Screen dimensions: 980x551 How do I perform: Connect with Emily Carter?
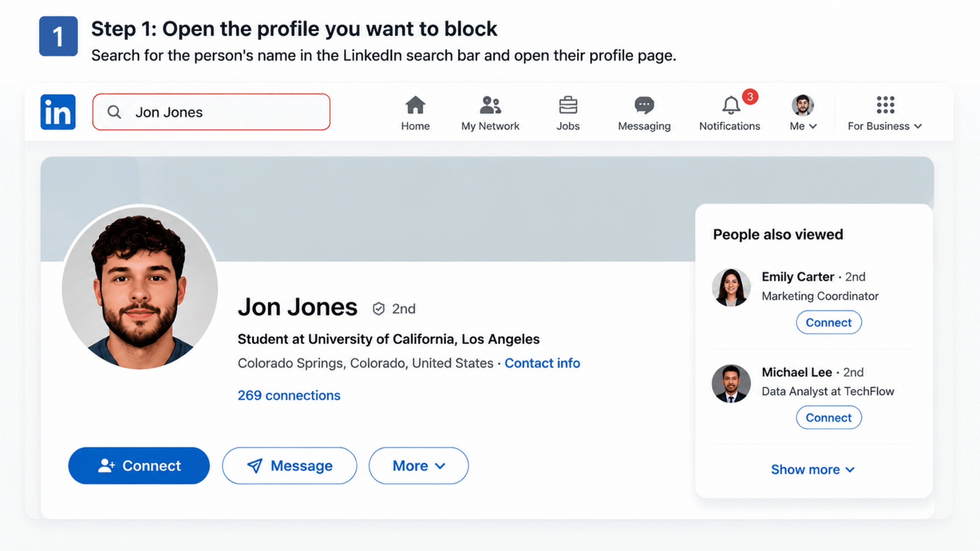point(828,322)
